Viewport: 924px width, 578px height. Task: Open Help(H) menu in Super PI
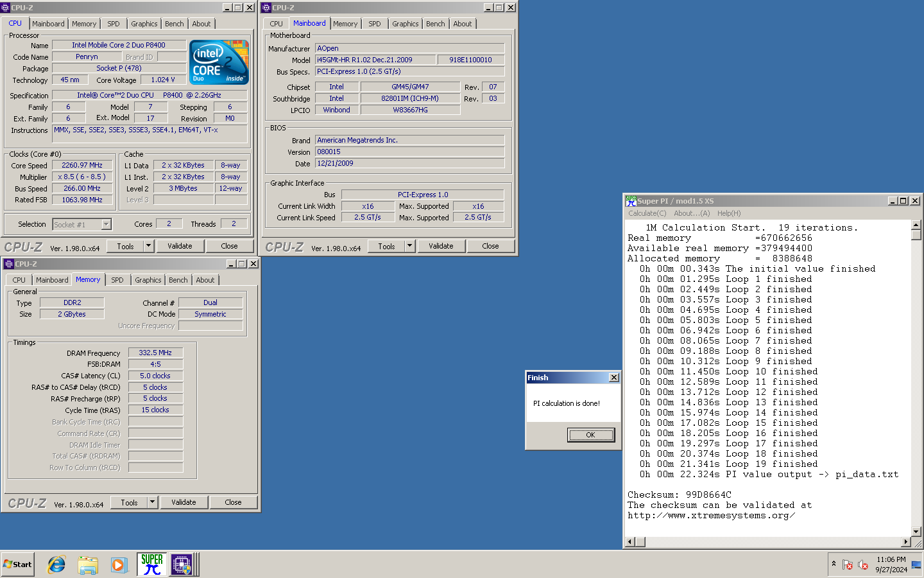(x=729, y=213)
